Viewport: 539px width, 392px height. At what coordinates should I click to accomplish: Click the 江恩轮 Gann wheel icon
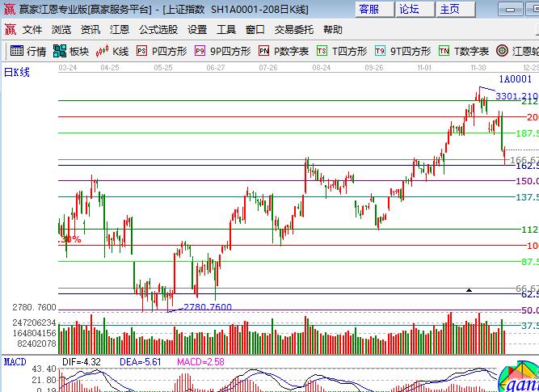(x=516, y=51)
